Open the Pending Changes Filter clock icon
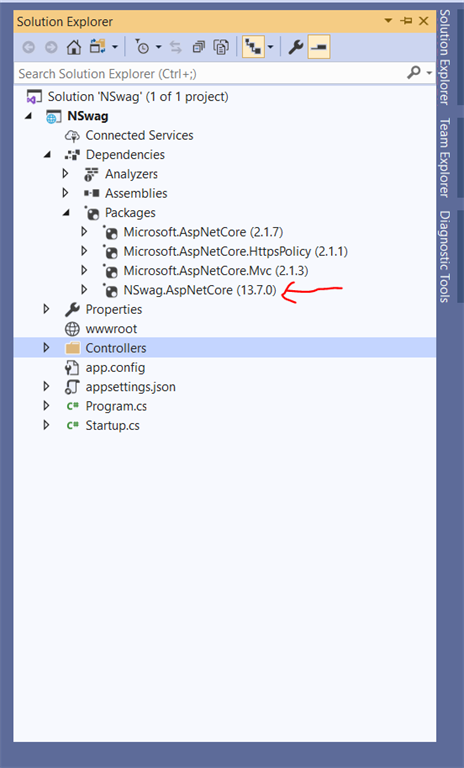Screen dimensions: 464x768 pos(142,48)
